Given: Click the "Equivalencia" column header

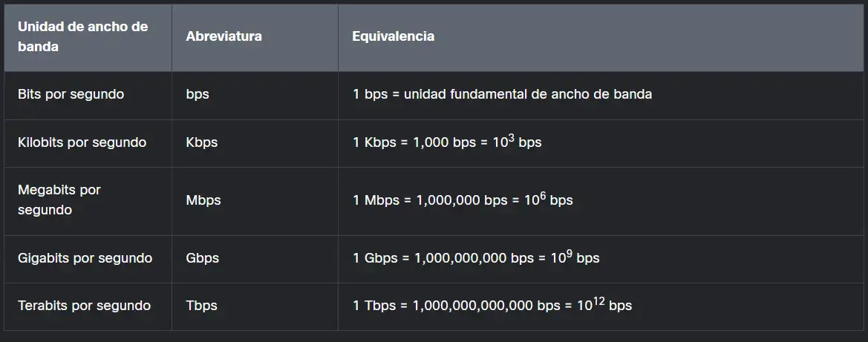Looking at the screenshot, I should pos(393,36).
